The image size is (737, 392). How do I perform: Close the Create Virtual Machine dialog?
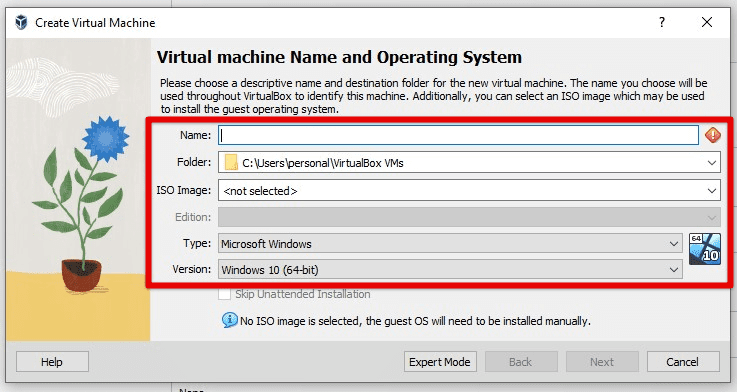(x=706, y=22)
